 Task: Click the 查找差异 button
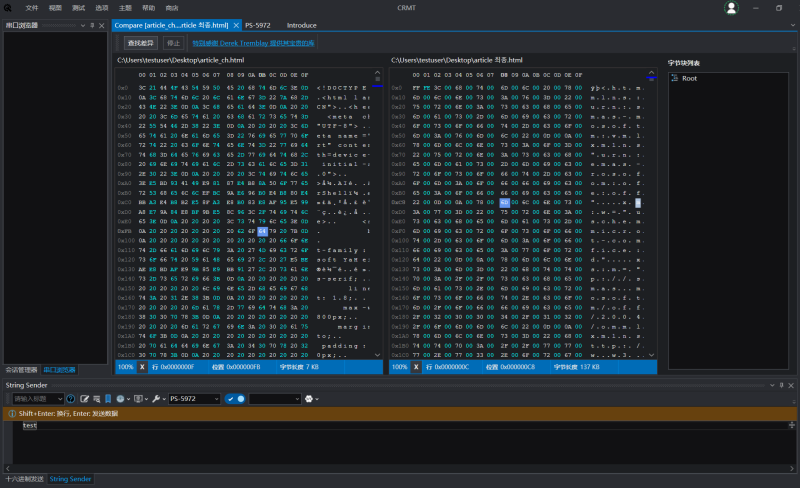pos(141,43)
